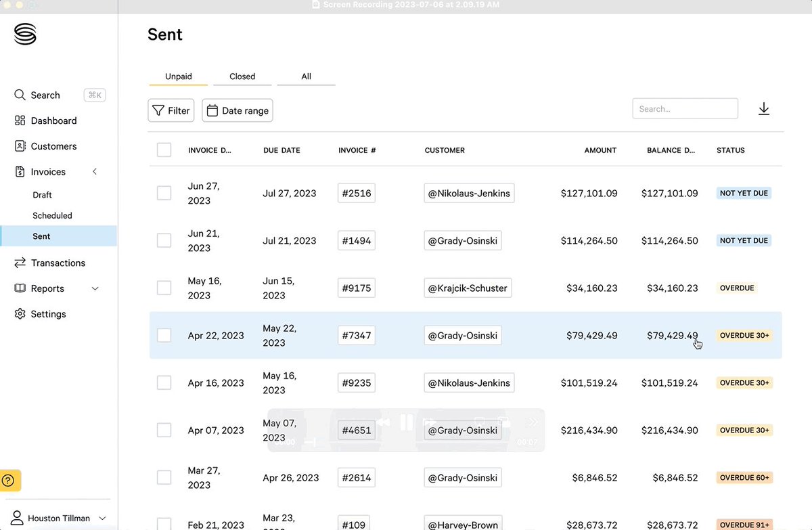This screenshot has width=812, height=530.
Task: Open invoice #7347 link
Action: click(357, 335)
